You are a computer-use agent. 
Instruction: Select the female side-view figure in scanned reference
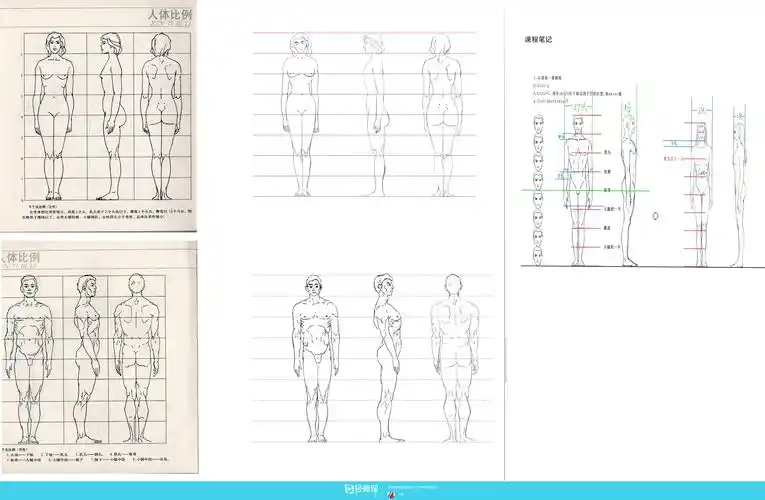pos(112,117)
